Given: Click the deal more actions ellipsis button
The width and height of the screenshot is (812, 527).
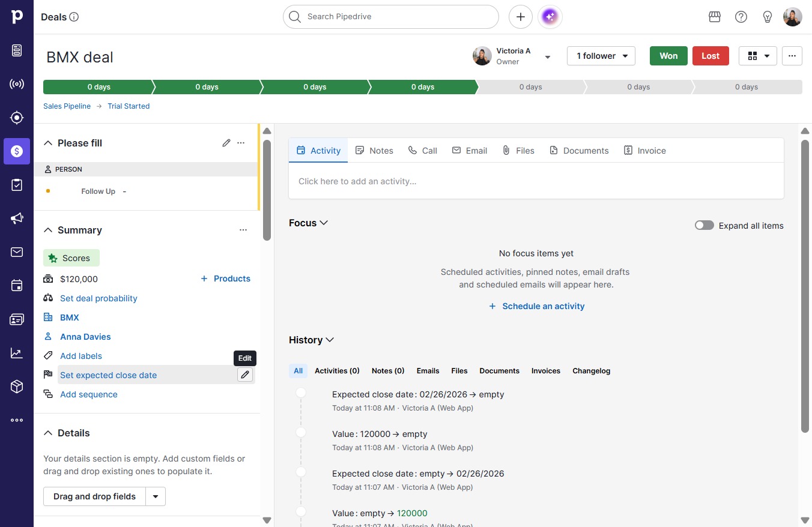Looking at the screenshot, I should [x=792, y=56].
